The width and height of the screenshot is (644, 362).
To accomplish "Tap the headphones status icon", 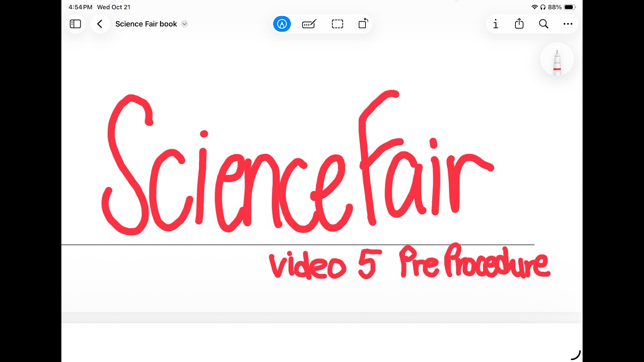I will (542, 7).
